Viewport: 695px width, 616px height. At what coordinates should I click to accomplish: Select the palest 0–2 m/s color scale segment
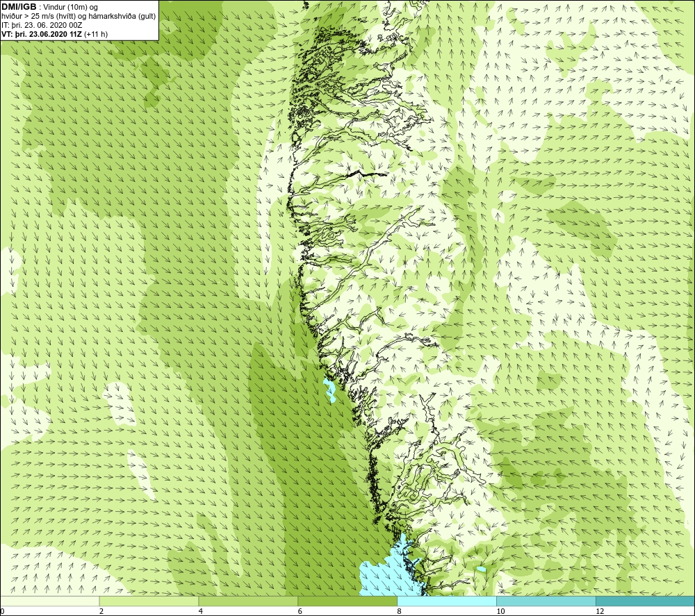coord(49,601)
